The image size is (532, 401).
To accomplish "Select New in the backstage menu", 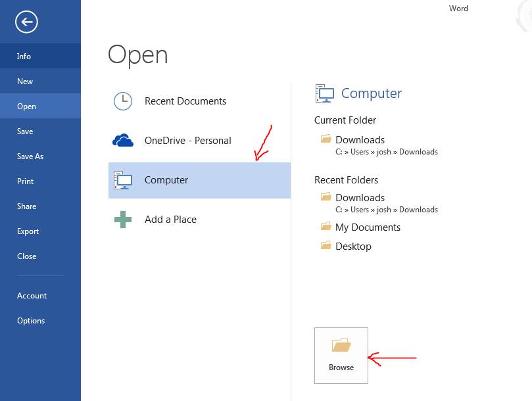I will point(40,81).
